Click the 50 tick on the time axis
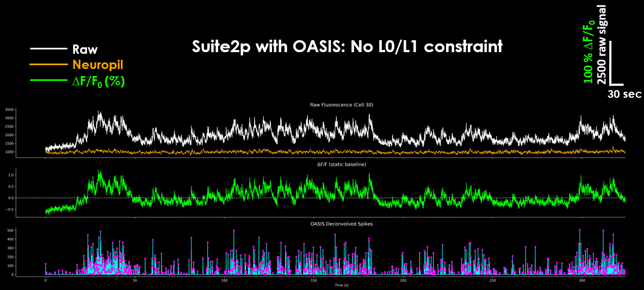The height and width of the screenshot is (290, 644). [135, 281]
